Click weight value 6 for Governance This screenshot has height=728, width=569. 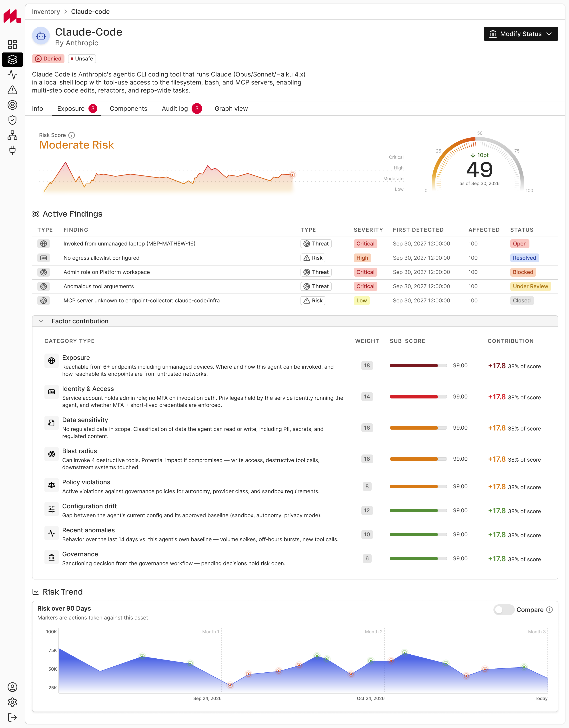367,559
